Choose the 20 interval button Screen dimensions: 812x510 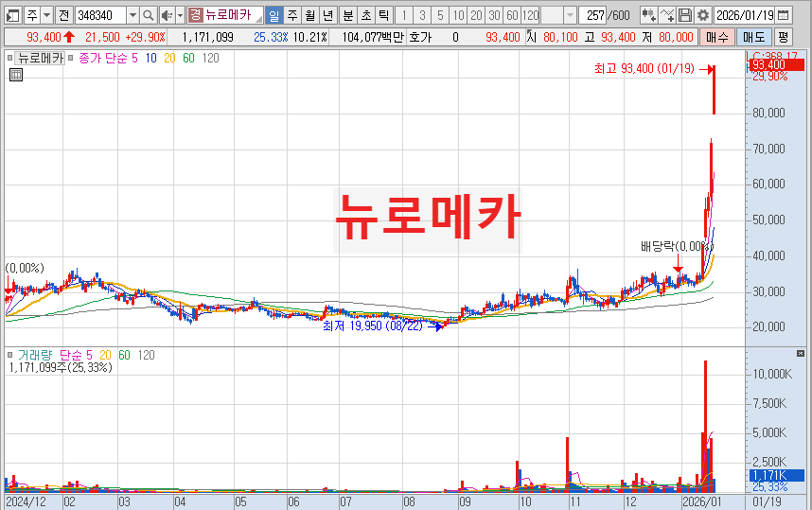(x=476, y=15)
